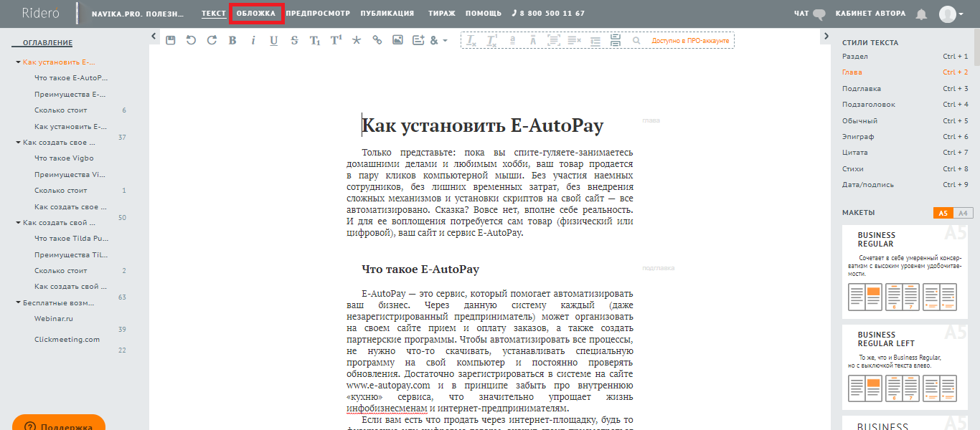The image size is (980, 430).
Task: Insert a hyperlink via link icon
Action: point(377,40)
